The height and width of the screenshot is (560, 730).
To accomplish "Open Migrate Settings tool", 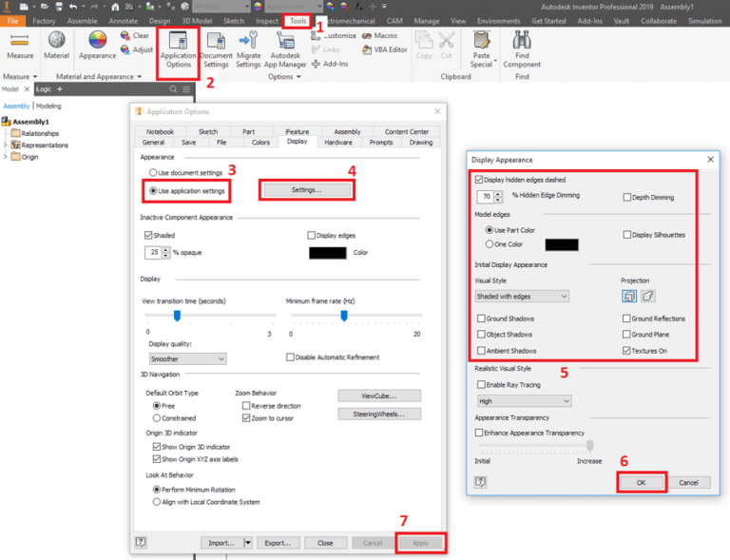I will pyautogui.click(x=248, y=49).
